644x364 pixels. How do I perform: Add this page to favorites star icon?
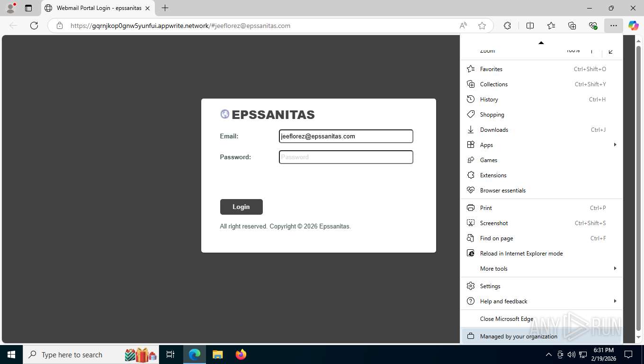482,26
